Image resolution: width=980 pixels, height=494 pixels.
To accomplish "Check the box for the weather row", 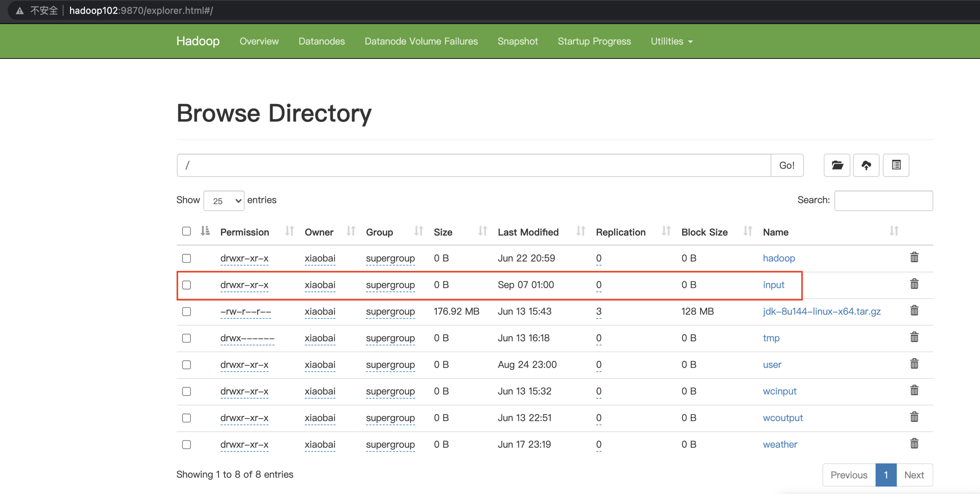I will click(186, 445).
